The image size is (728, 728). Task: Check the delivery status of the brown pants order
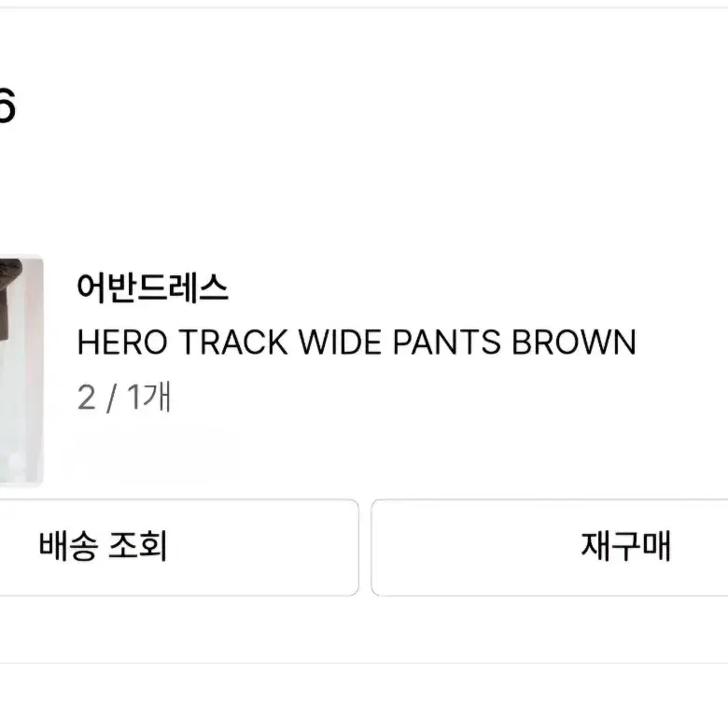pyautogui.click(x=179, y=547)
